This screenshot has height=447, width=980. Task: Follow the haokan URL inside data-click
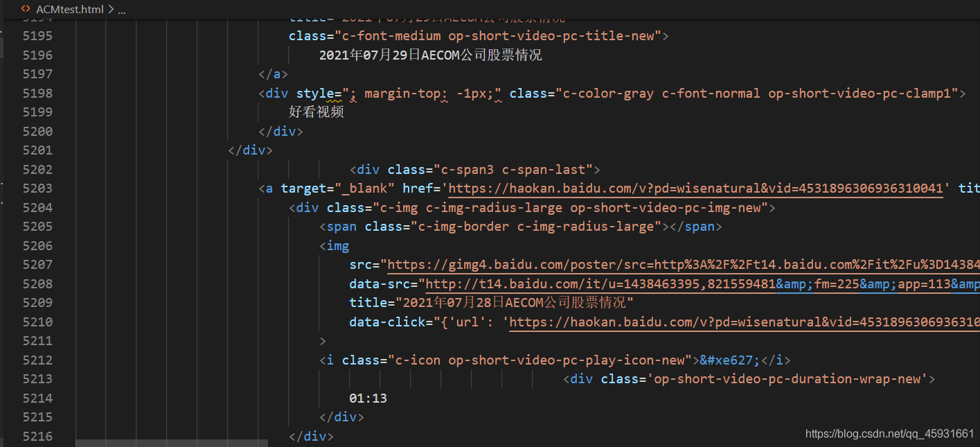[x=745, y=322]
